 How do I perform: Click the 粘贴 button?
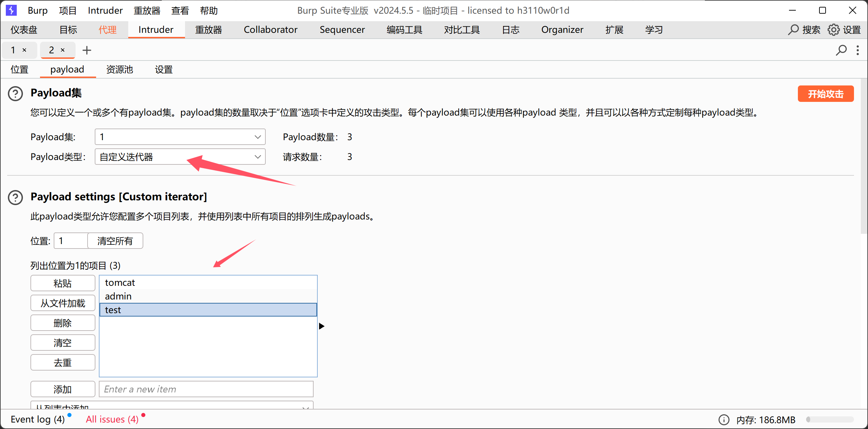point(63,283)
